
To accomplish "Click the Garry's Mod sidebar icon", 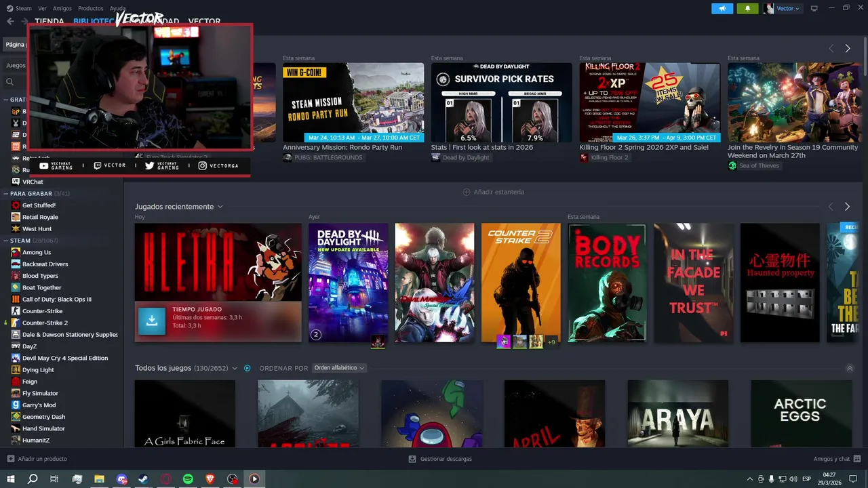I will pos(16,405).
